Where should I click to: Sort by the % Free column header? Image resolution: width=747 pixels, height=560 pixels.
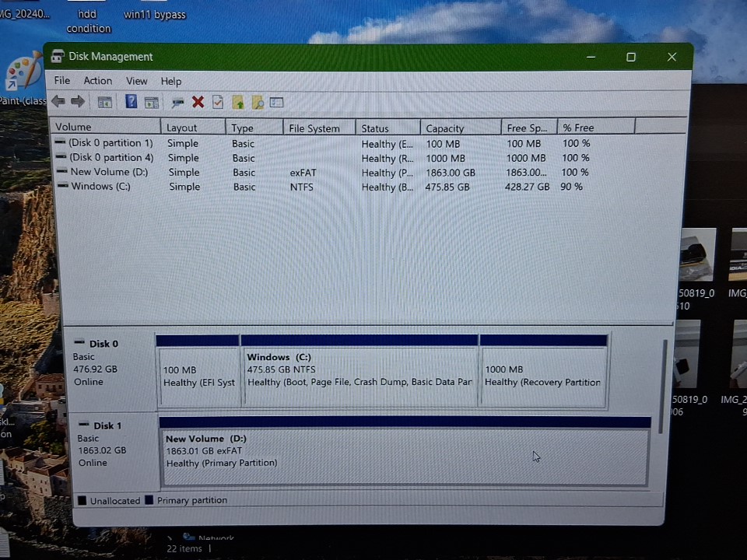tap(596, 127)
